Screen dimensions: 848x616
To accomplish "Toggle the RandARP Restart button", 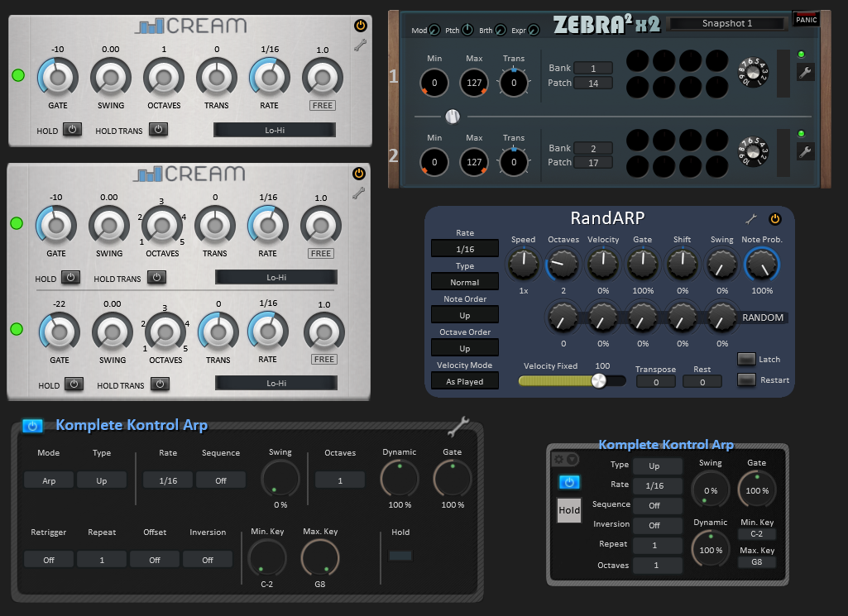I will pos(746,380).
